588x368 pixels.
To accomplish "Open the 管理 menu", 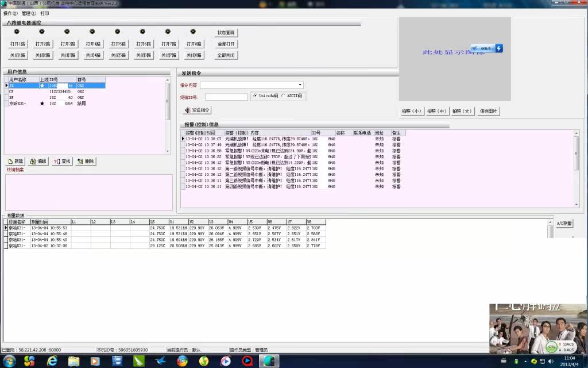I will (29, 13).
